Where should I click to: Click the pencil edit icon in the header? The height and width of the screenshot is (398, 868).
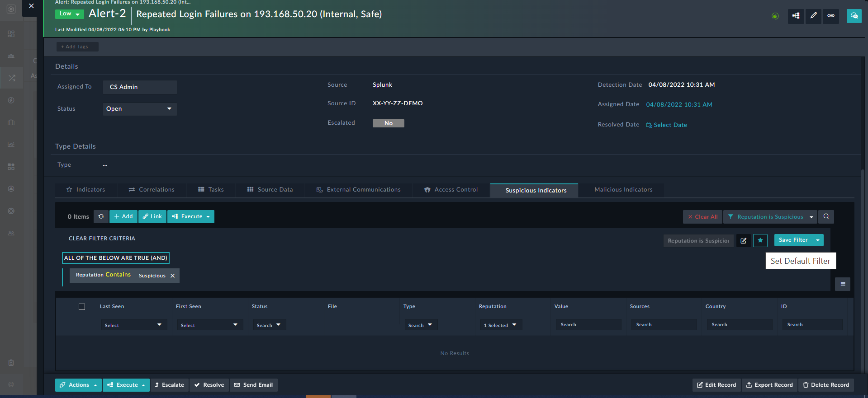[813, 16]
